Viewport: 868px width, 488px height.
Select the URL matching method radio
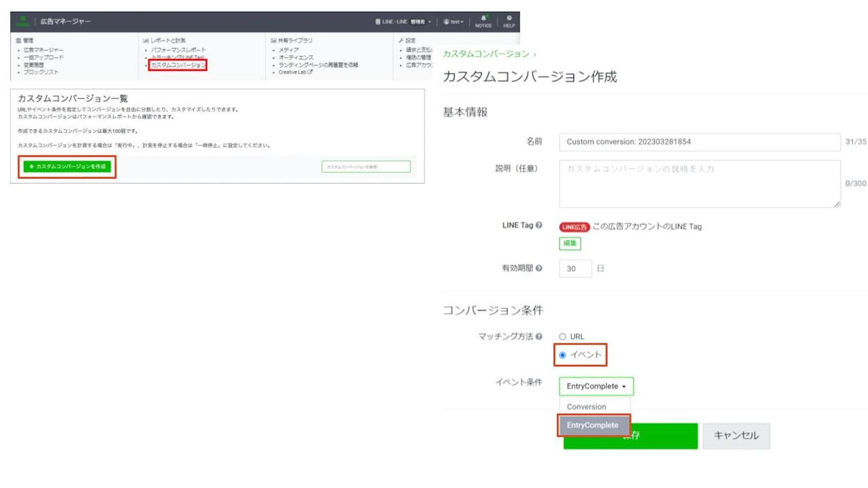point(562,337)
